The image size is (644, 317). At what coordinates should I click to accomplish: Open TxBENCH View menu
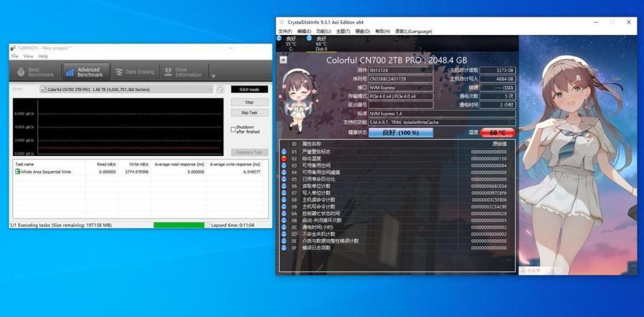point(28,56)
